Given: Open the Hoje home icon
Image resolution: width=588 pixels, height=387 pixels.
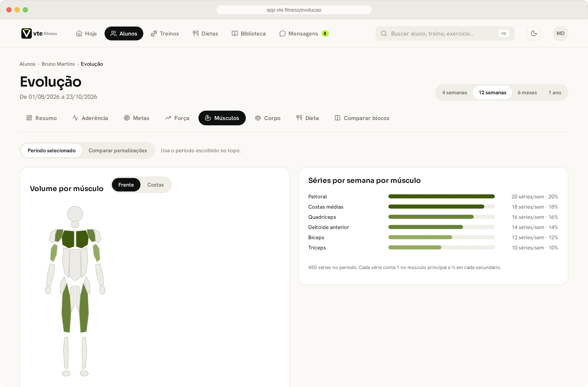Looking at the screenshot, I should [x=79, y=33].
